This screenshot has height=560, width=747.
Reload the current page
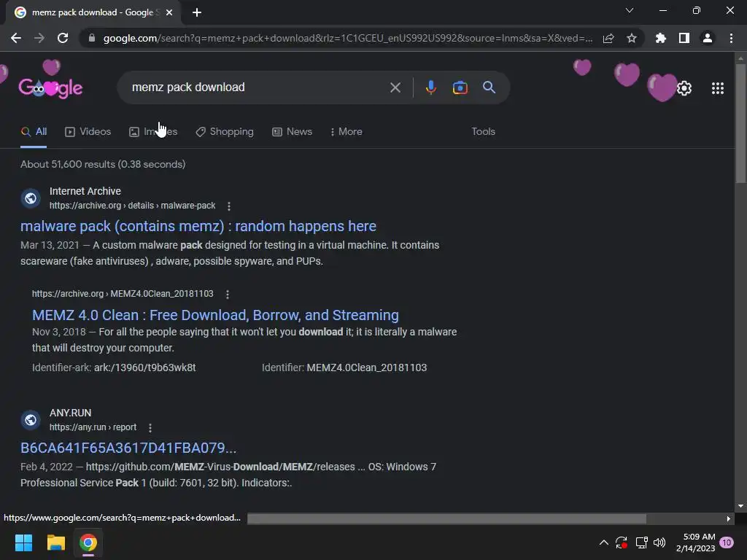pos(63,38)
